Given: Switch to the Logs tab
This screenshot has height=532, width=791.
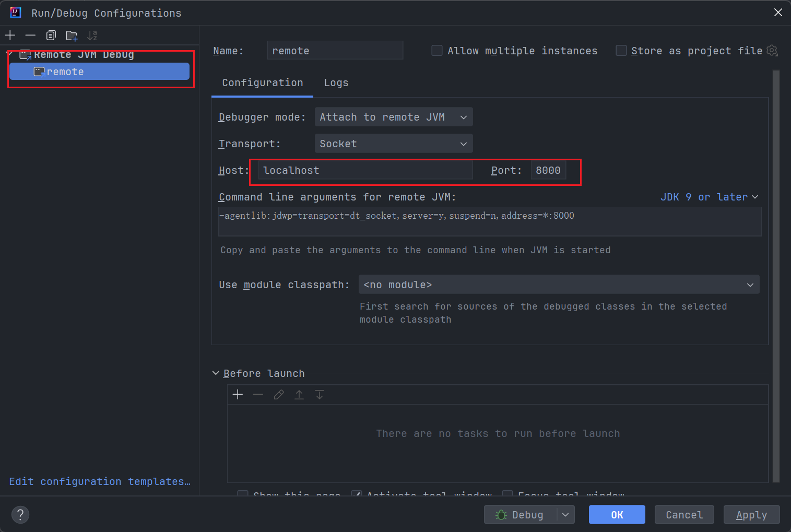Looking at the screenshot, I should [336, 82].
